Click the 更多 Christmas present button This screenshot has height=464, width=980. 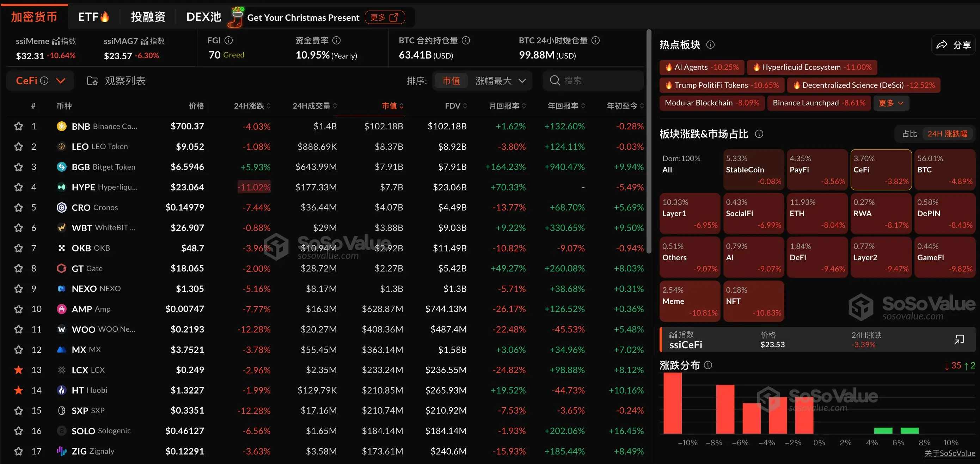point(384,17)
